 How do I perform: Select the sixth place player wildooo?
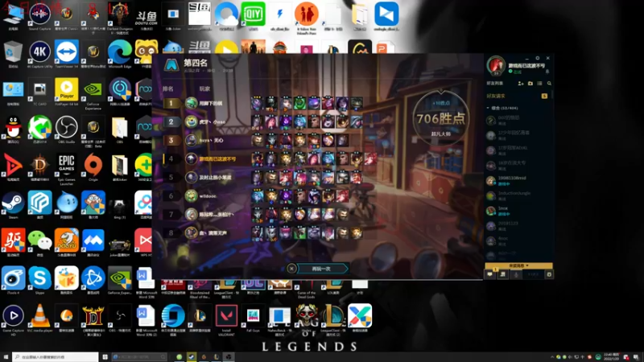tap(263, 195)
